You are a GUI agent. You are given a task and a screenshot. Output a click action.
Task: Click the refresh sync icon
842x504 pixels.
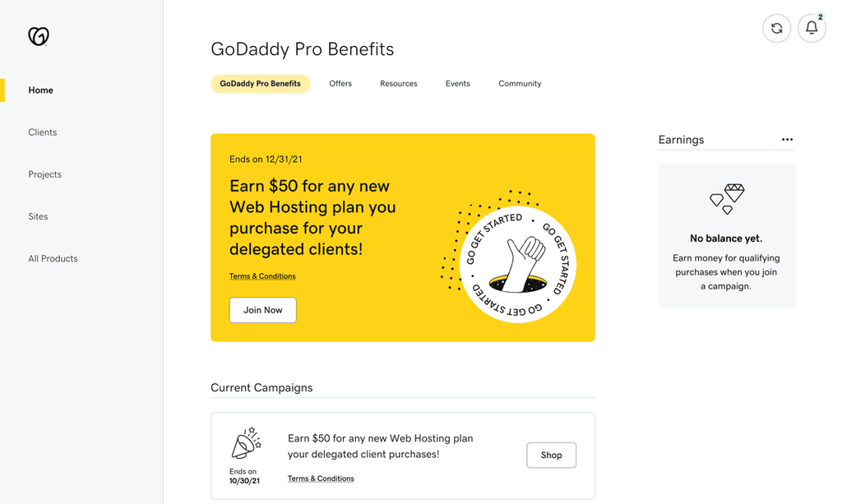coord(776,29)
